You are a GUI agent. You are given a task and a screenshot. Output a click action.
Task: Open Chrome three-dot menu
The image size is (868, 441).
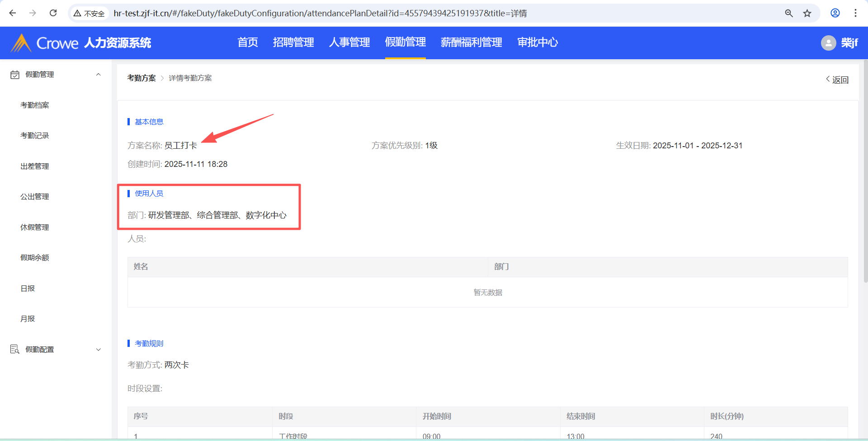click(x=855, y=13)
